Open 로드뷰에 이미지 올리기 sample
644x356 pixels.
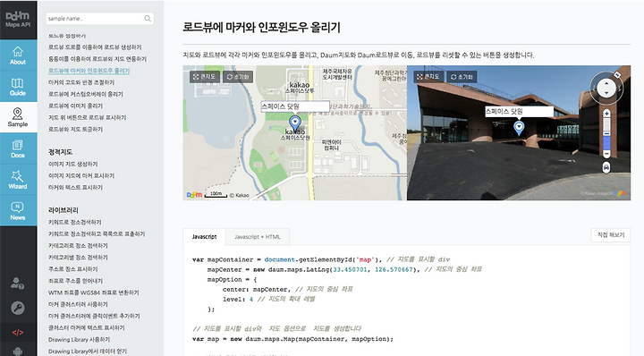[75, 106]
